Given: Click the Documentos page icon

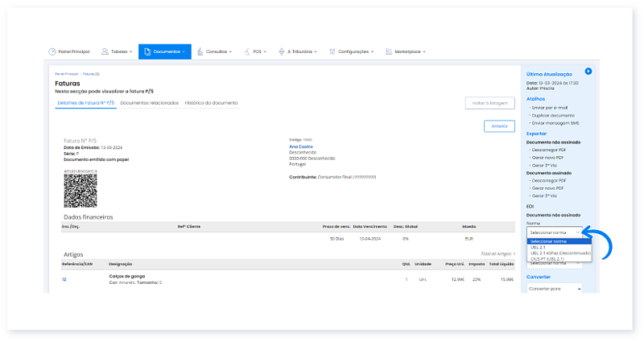Looking at the screenshot, I should (147, 51).
